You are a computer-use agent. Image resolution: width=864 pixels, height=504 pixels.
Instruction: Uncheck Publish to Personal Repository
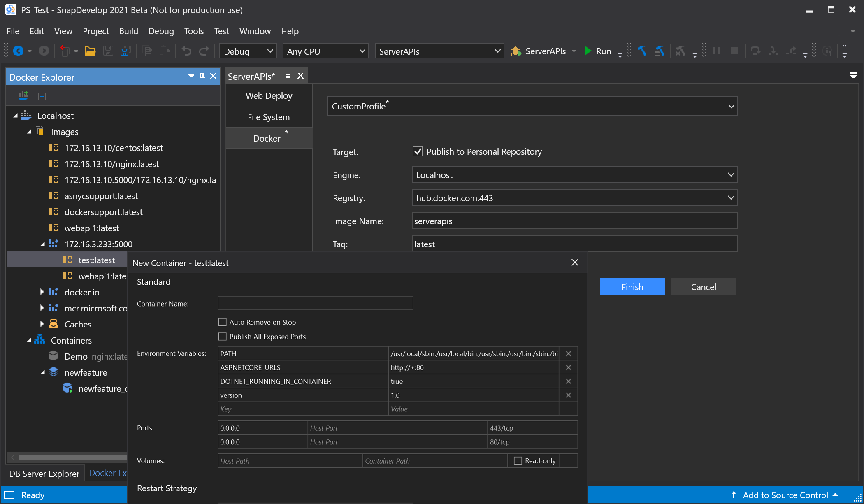pos(418,152)
